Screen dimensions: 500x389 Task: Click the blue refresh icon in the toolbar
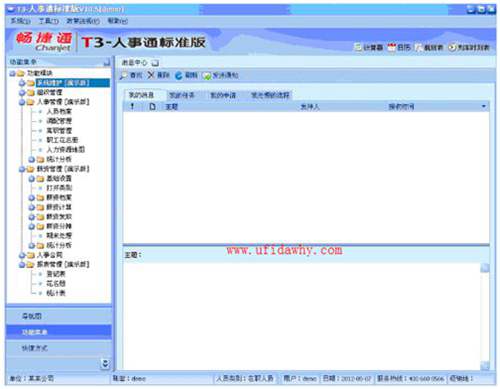(x=179, y=75)
